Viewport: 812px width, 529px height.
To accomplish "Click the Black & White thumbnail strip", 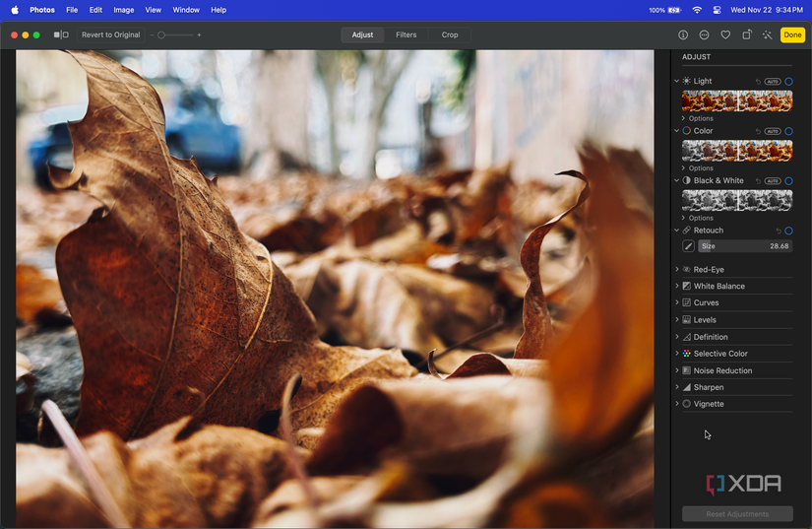I will pyautogui.click(x=737, y=201).
